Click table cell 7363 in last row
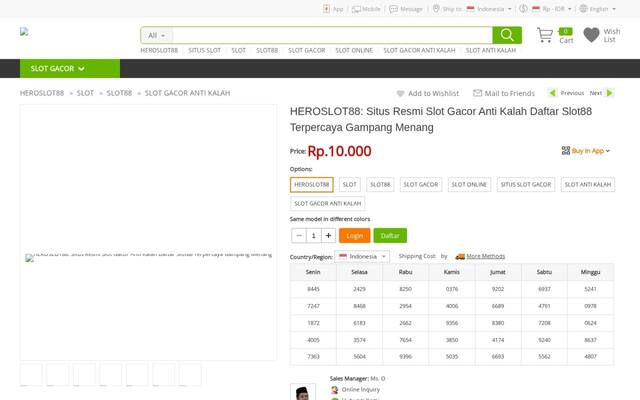640x400 pixels. pos(313,356)
